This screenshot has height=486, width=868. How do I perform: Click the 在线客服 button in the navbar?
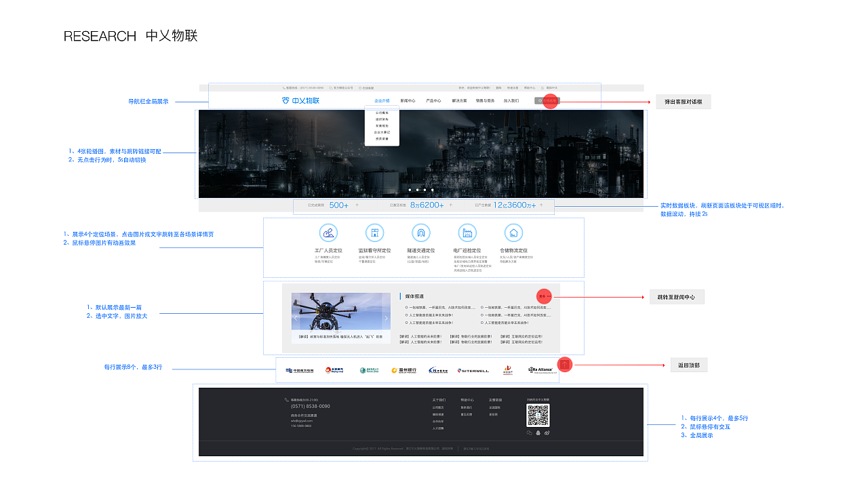(547, 100)
